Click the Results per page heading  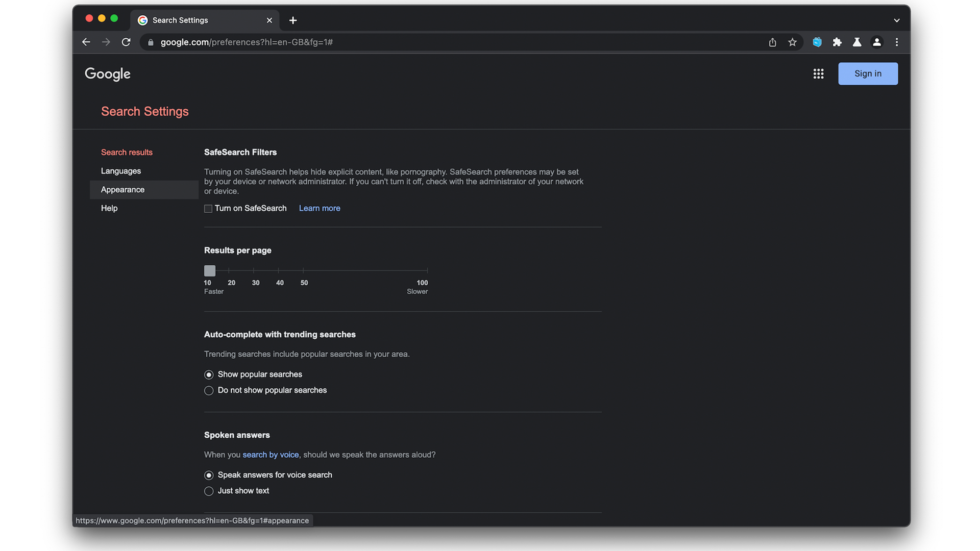tap(238, 251)
